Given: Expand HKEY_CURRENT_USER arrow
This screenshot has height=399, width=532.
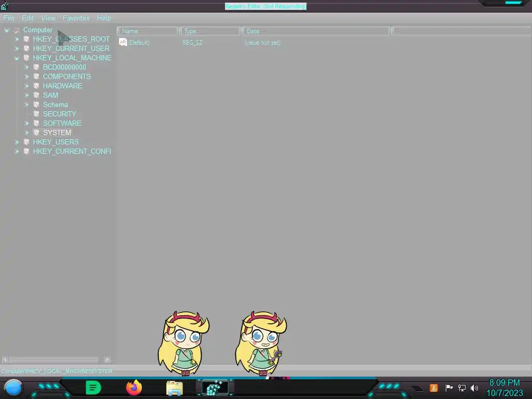Looking at the screenshot, I should 17,49.
